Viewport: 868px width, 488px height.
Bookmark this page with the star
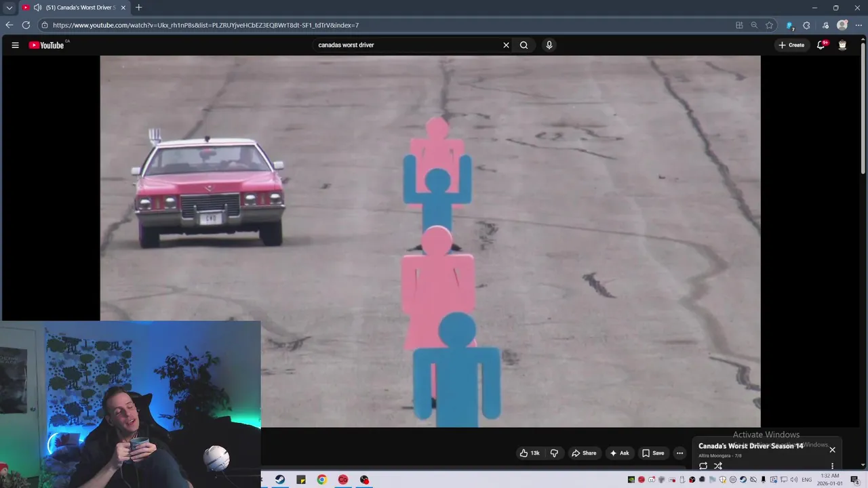(769, 25)
